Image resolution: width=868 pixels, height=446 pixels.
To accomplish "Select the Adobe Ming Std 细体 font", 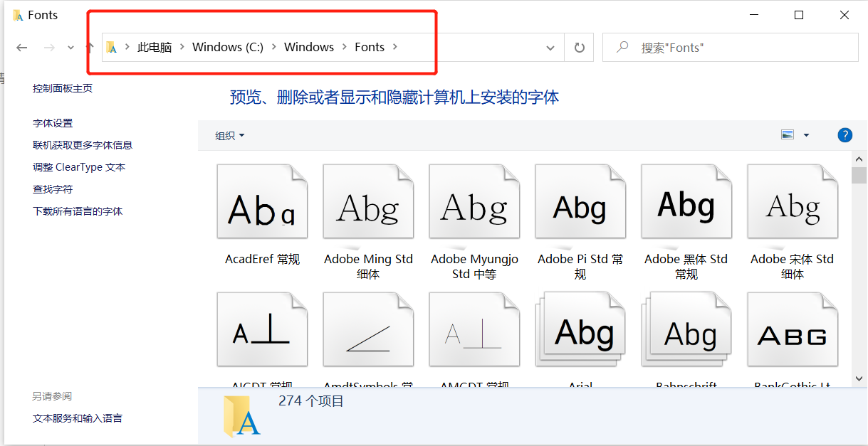I will (368, 201).
